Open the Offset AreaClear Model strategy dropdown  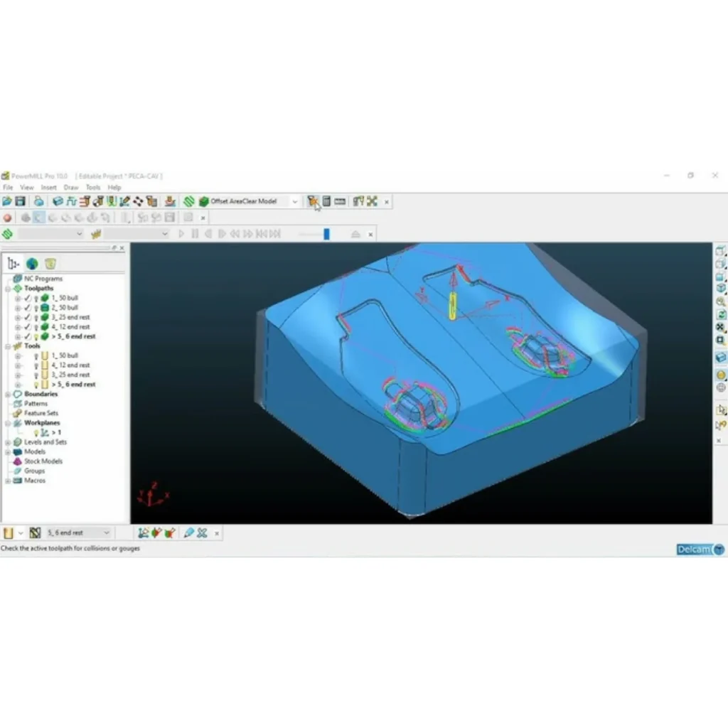coord(294,201)
